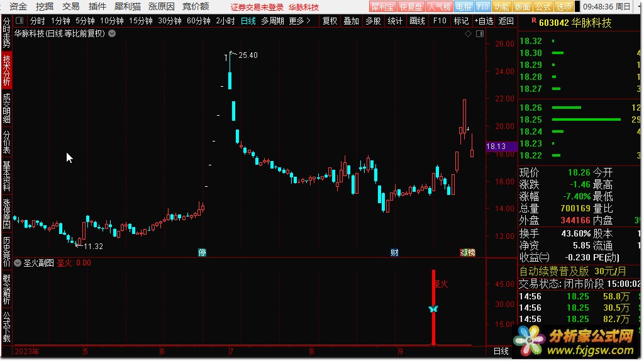The height and width of the screenshot is (361, 644).
Task: Open the 犀利猫 menu
Action: [x=127, y=6]
